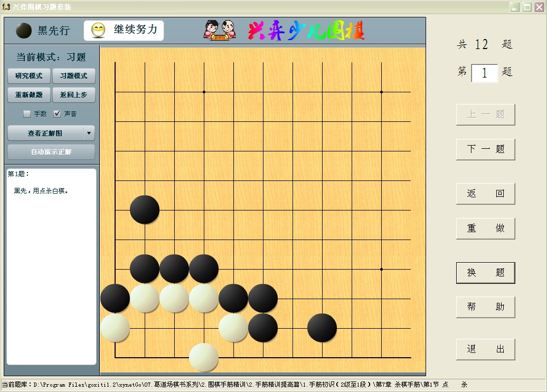Toggle the 声音 sound checkbox
Image resolution: width=547 pixels, height=392 pixels.
click(x=57, y=114)
